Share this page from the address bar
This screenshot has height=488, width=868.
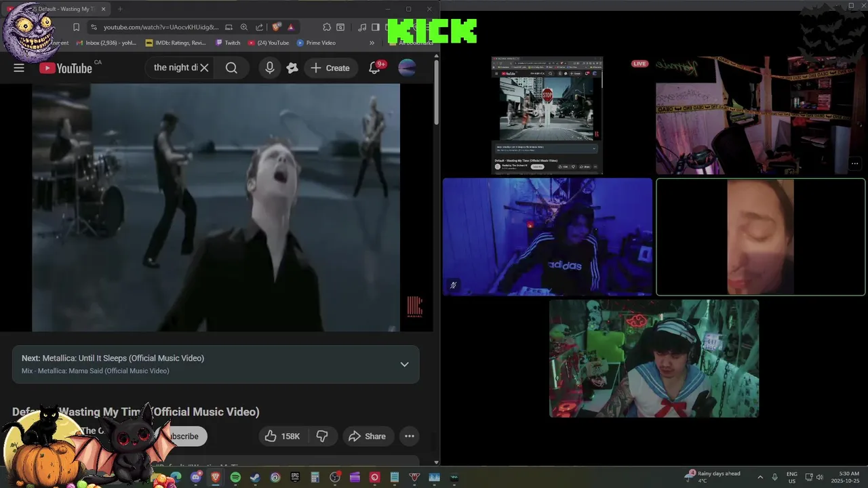259,27
